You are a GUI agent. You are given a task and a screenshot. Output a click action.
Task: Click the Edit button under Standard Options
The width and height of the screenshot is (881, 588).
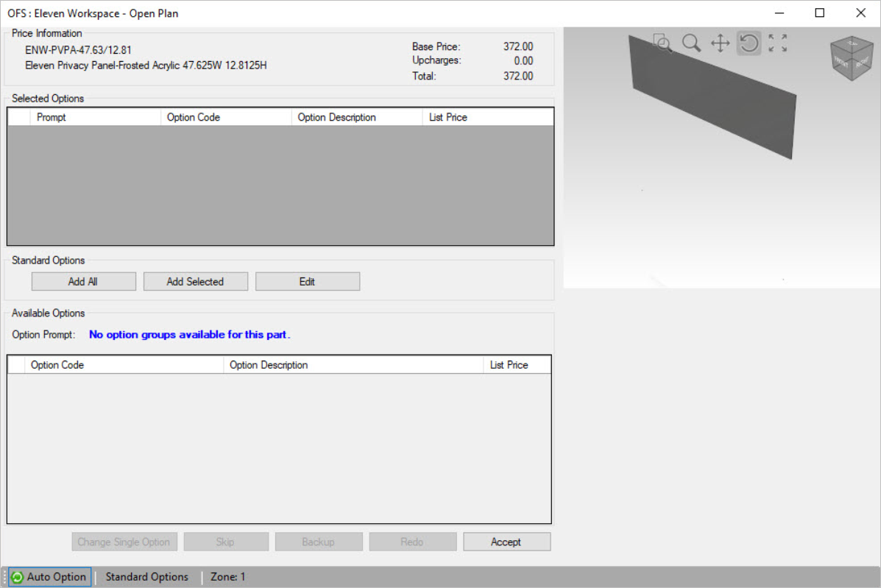tap(308, 281)
